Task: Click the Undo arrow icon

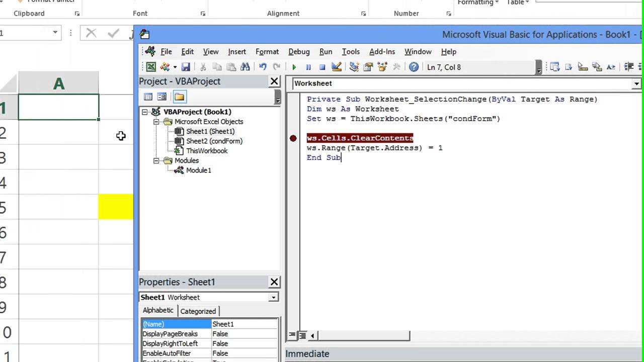Action: 263,67
